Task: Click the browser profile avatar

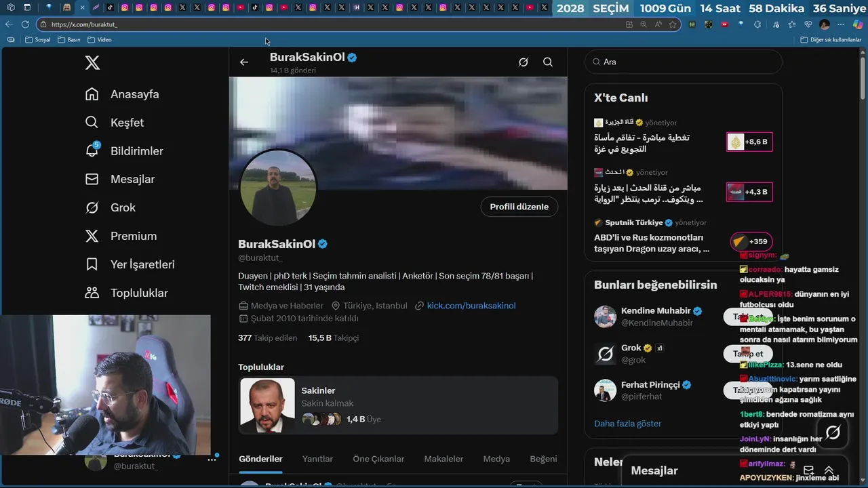Action: click(825, 24)
